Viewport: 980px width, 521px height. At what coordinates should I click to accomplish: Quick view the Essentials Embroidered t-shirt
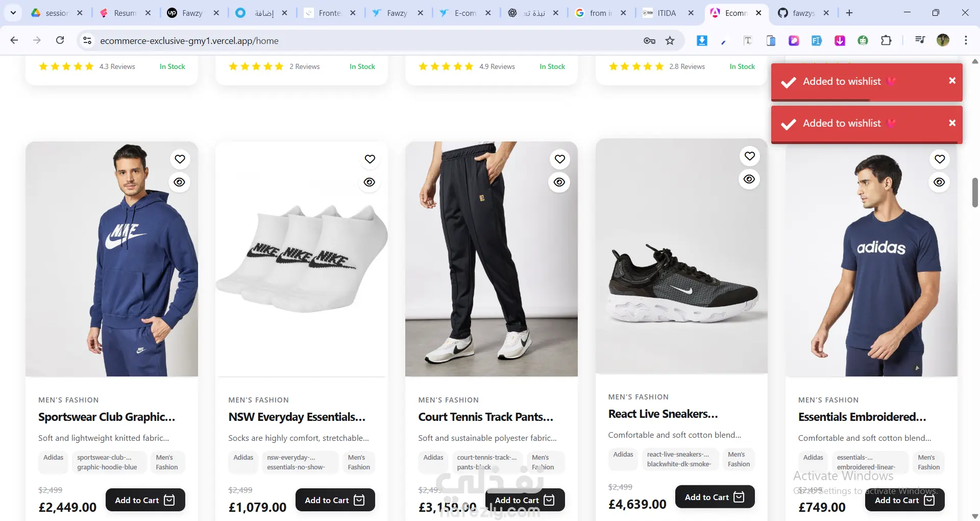(939, 182)
